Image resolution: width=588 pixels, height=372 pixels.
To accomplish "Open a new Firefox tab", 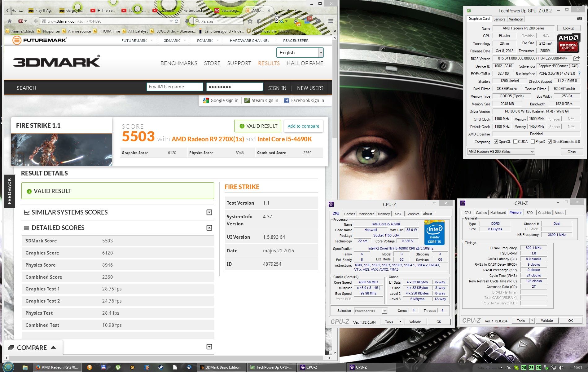I will (289, 10).
